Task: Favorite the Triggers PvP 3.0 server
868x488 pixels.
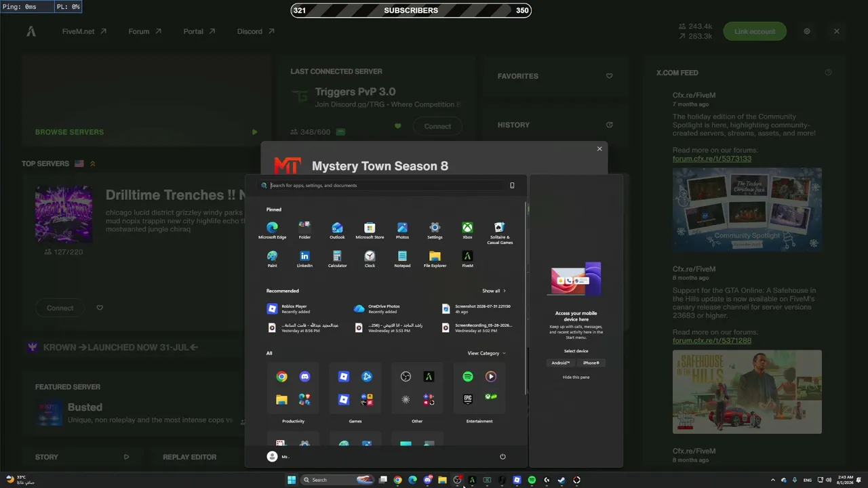Action: (398, 126)
